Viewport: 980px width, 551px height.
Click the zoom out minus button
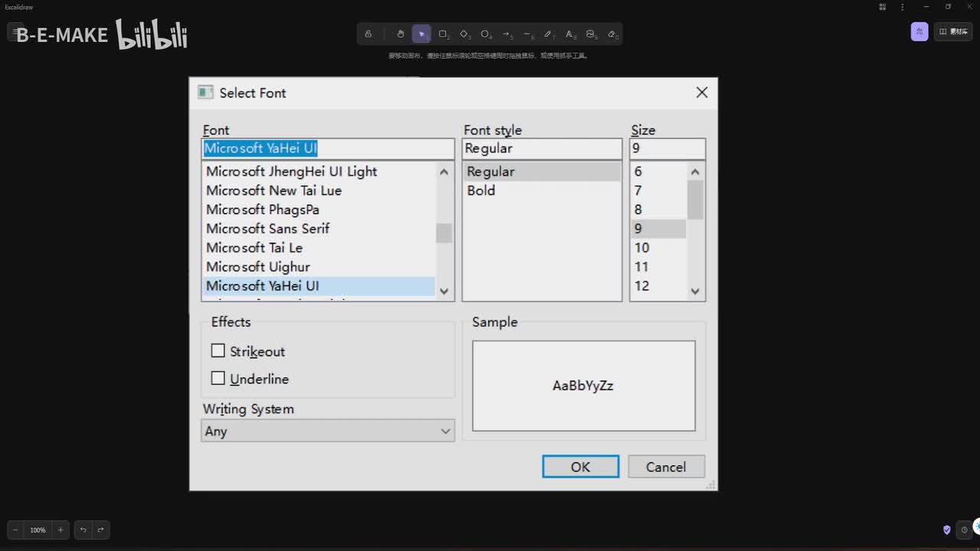click(15, 530)
